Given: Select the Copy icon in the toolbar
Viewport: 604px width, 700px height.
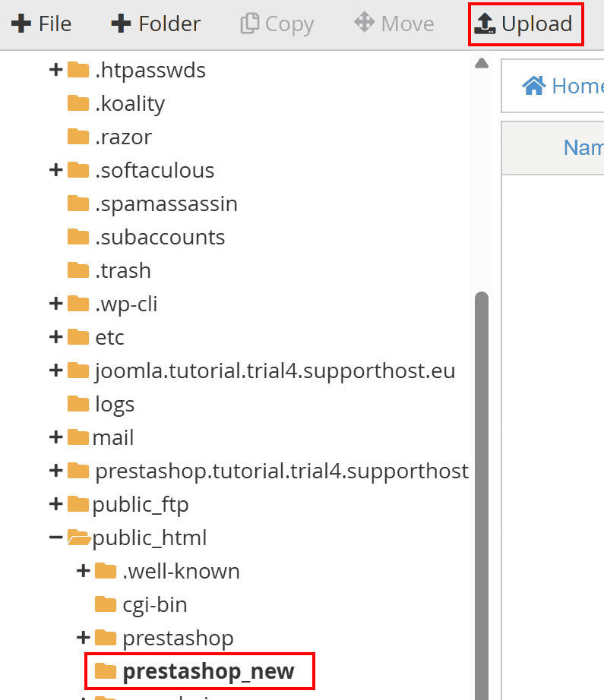Looking at the screenshot, I should click(248, 23).
